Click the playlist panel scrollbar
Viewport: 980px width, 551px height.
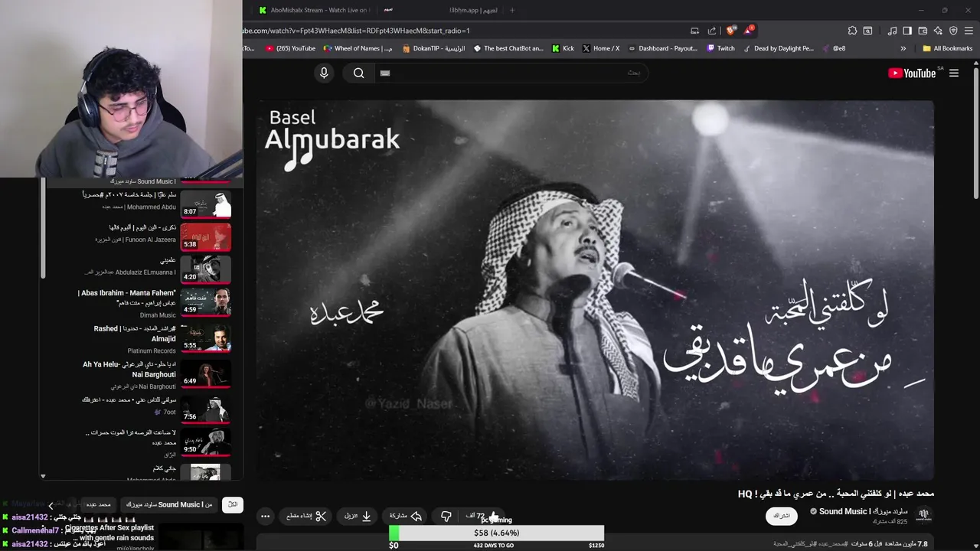pos(43,230)
